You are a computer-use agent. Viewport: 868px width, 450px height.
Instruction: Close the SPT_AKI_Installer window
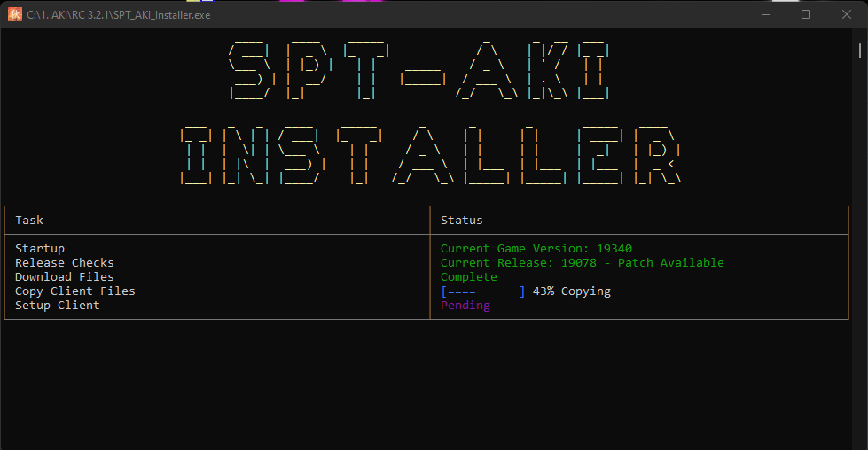click(x=847, y=14)
